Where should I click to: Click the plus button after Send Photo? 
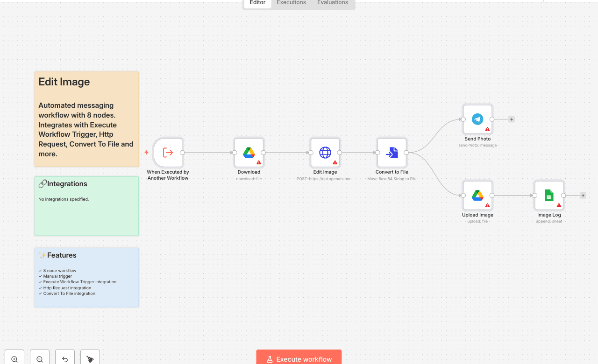pos(512,119)
